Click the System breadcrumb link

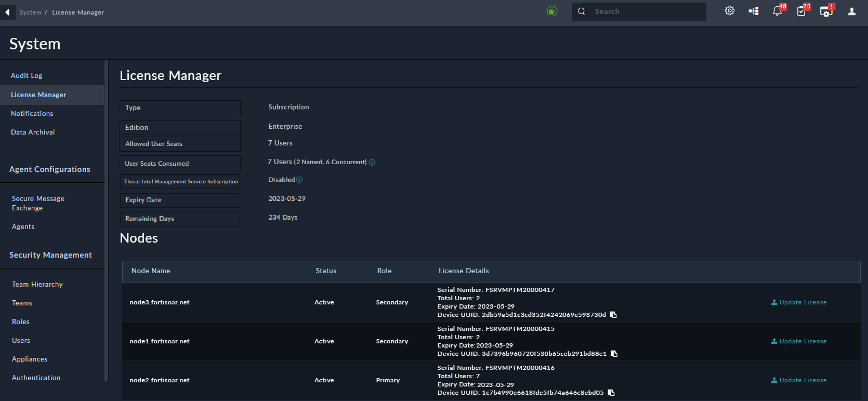[31, 12]
